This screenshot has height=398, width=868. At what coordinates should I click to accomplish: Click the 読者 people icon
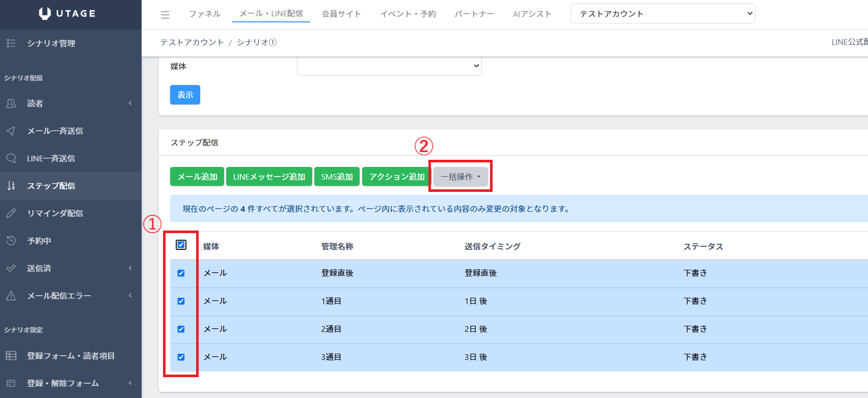[11, 103]
